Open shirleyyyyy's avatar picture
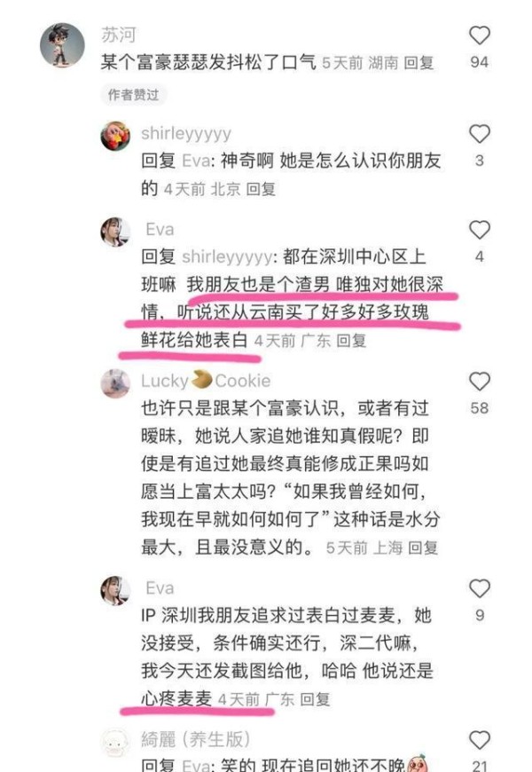 click(x=115, y=136)
